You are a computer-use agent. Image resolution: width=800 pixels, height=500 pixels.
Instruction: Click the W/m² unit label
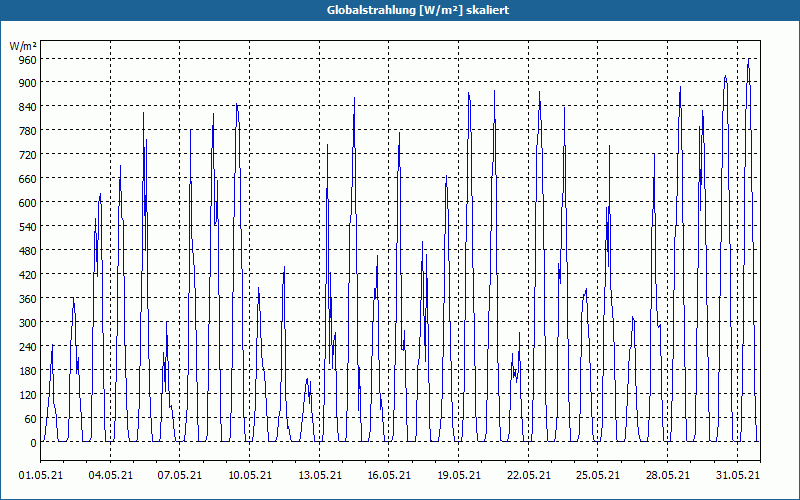tap(23, 46)
